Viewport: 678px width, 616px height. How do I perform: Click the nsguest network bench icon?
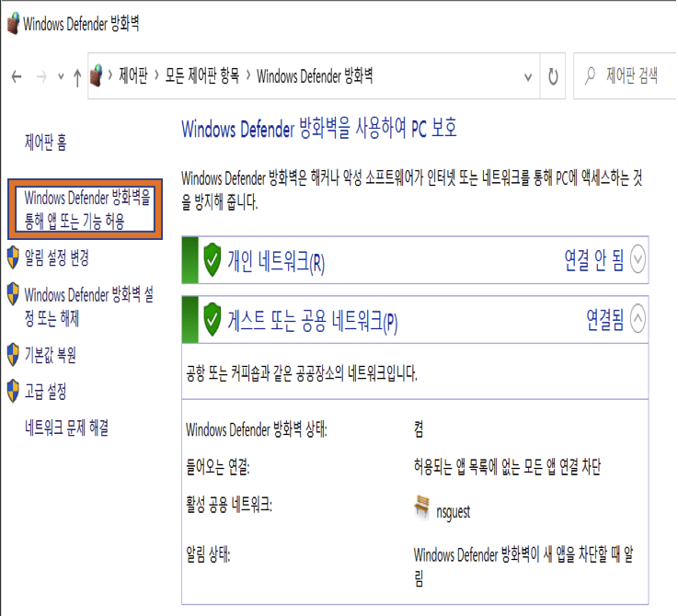(422, 507)
